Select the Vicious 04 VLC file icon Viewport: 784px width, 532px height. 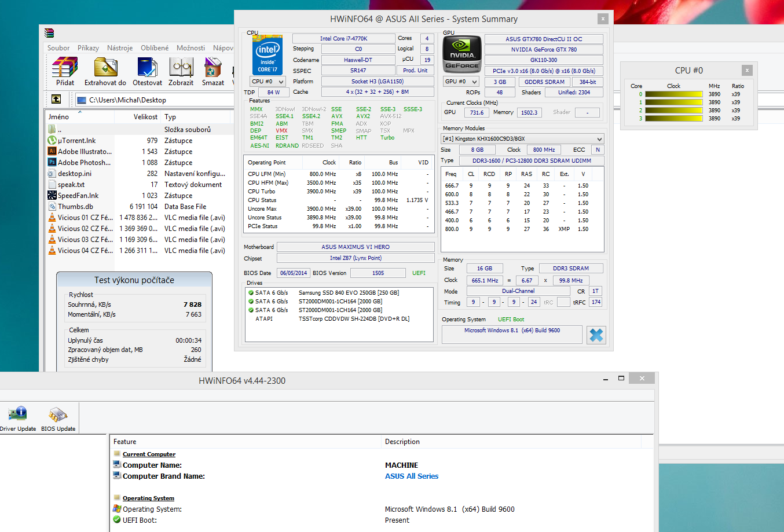(52, 251)
